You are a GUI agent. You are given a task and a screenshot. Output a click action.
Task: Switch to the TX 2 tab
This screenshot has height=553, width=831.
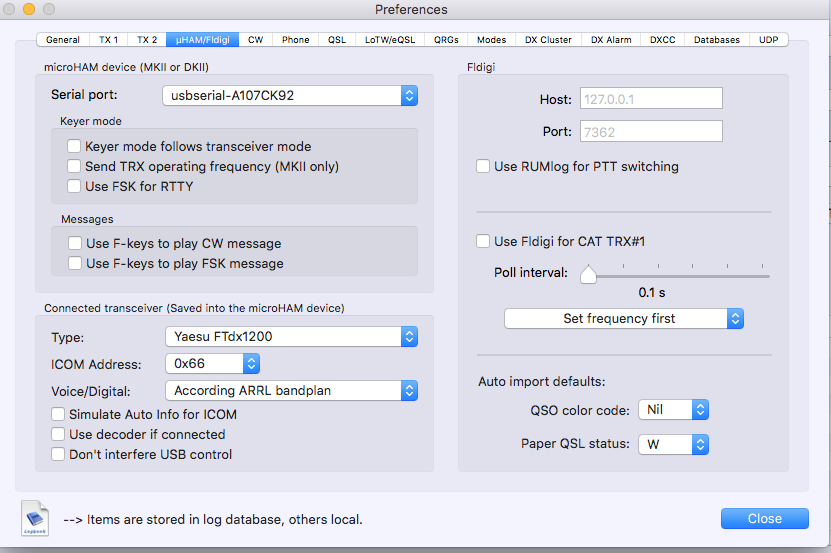(x=147, y=40)
